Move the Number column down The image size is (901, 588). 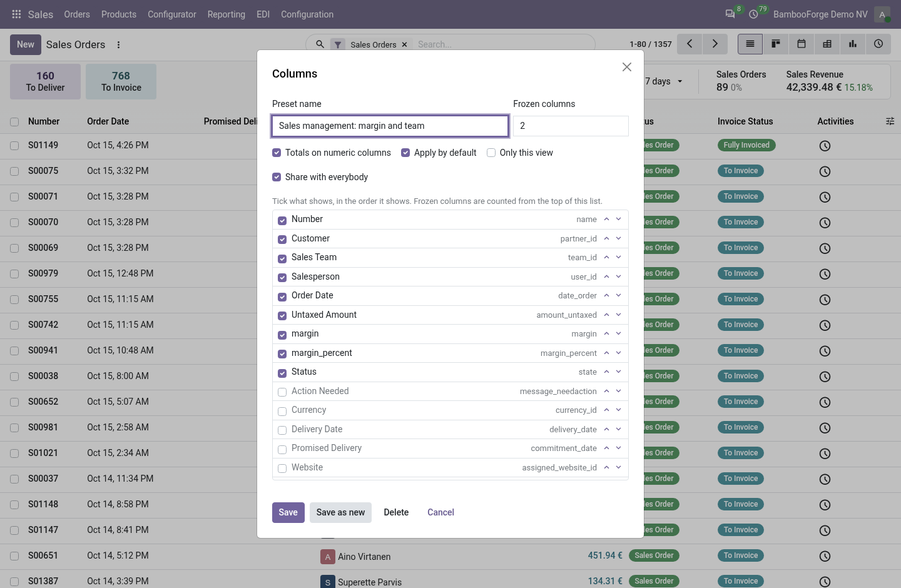coord(618,219)
